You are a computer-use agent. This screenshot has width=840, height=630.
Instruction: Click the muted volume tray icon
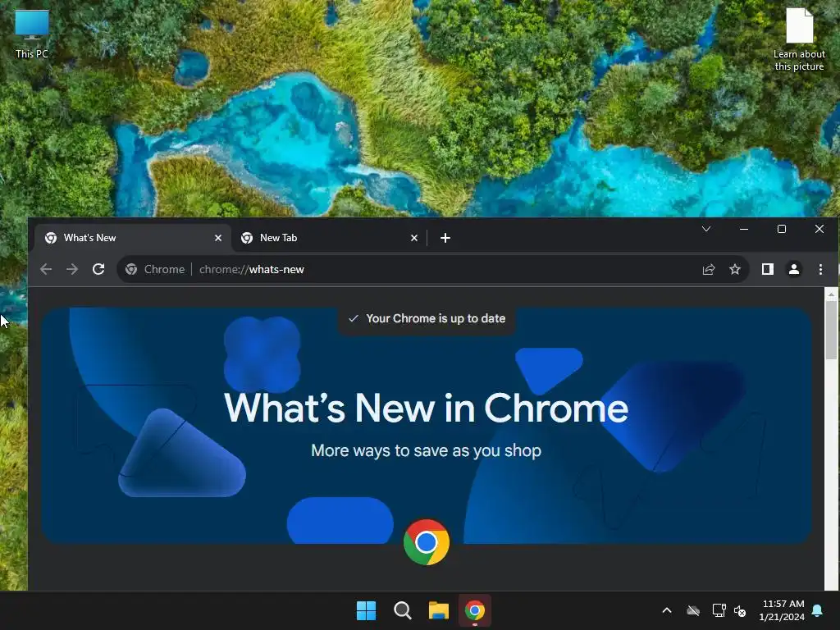pos(740,610)
